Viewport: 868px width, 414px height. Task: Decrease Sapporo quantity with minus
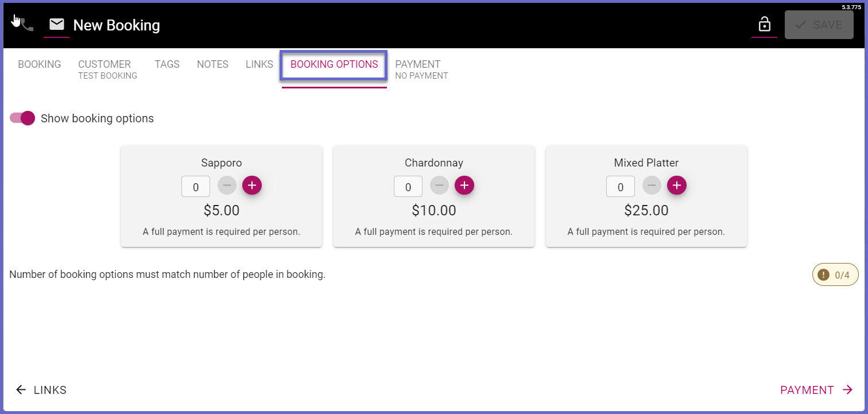click(x=227, y=185)
